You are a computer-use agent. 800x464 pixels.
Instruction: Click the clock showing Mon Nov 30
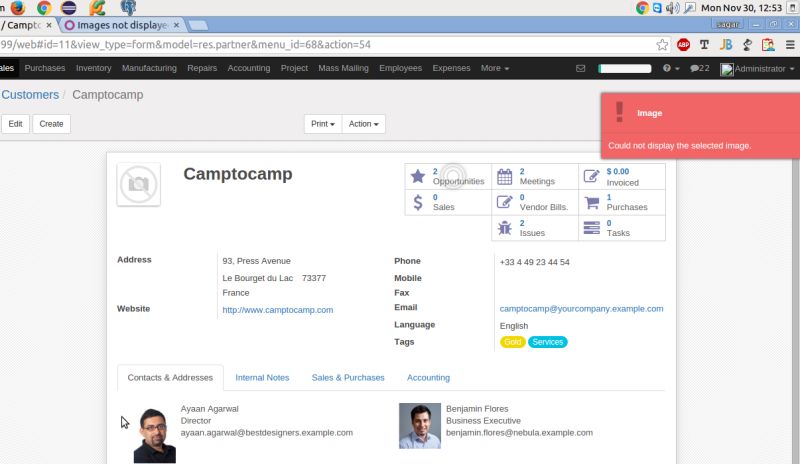tap(741, 8)
